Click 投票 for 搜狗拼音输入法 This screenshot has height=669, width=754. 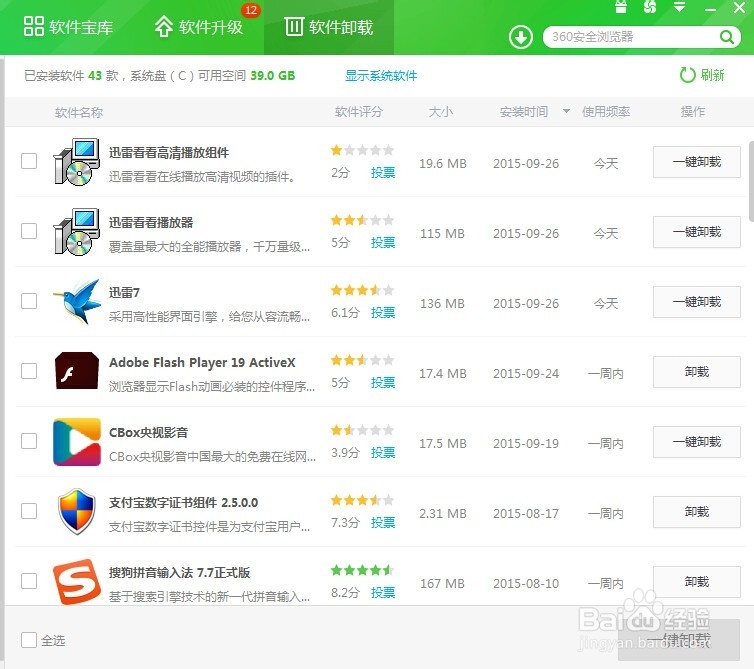coord(383,593)
